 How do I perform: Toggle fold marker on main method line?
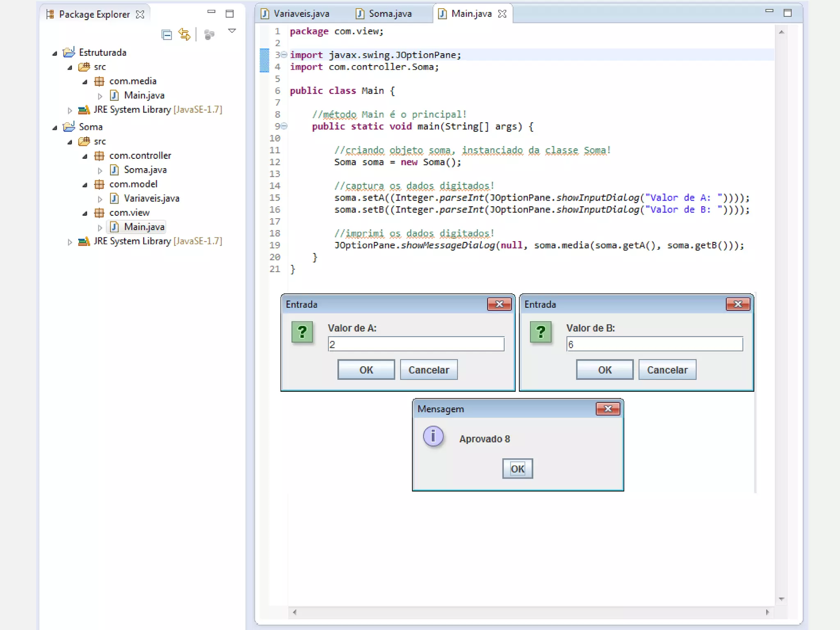[x=284, y=126]
